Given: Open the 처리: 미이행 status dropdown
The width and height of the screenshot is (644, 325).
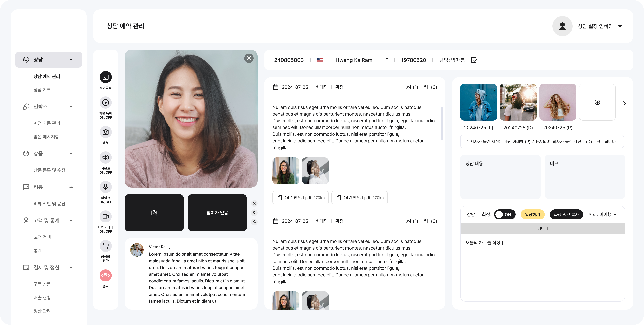Looking at the screenshot, I should pyautogui.click(x=603, y=214).
